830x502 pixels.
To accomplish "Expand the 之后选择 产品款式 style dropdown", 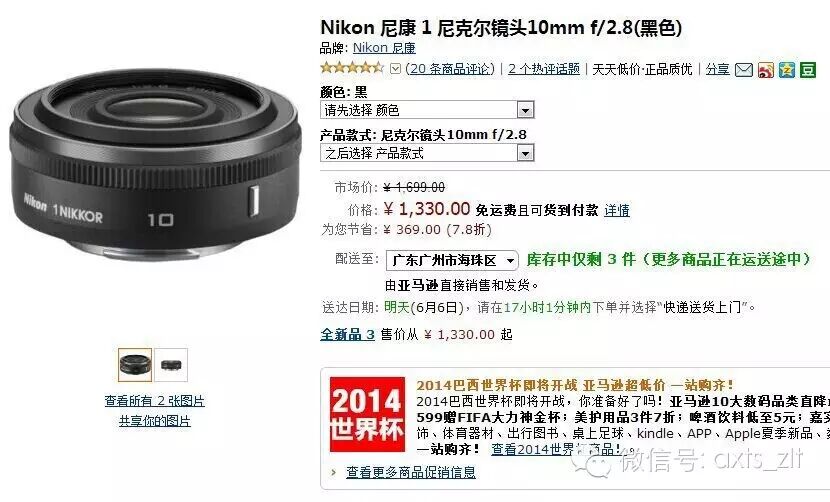I will point(427,153).
